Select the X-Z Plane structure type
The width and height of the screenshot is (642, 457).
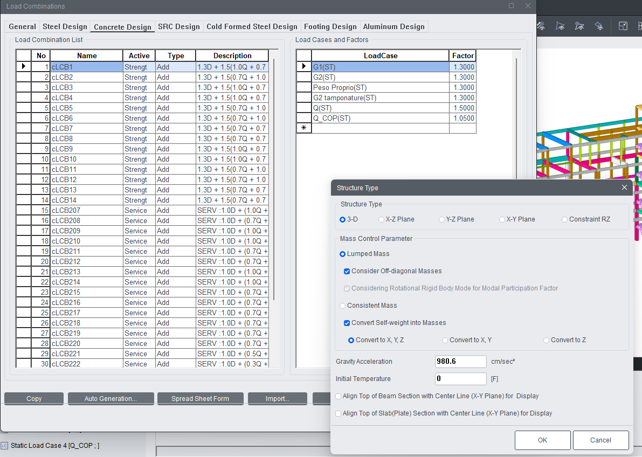[x=381, y=219]
